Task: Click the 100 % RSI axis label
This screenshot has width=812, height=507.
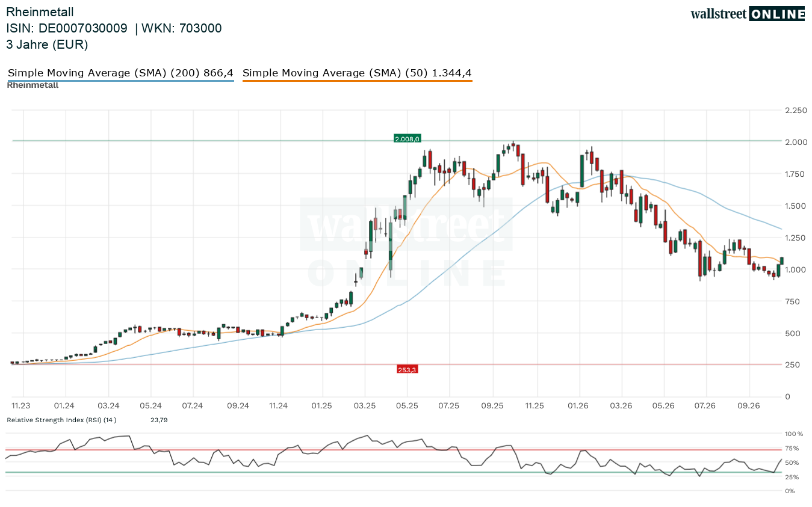Action: (795, 434)
